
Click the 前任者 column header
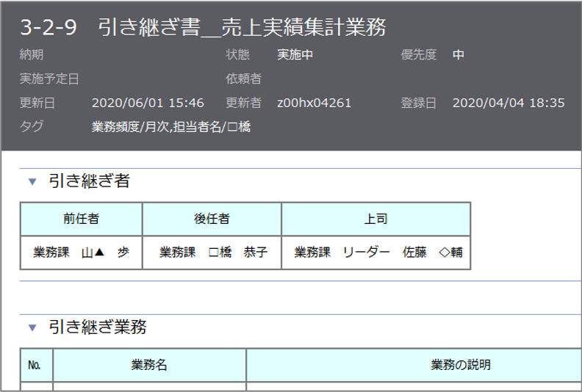81,219
